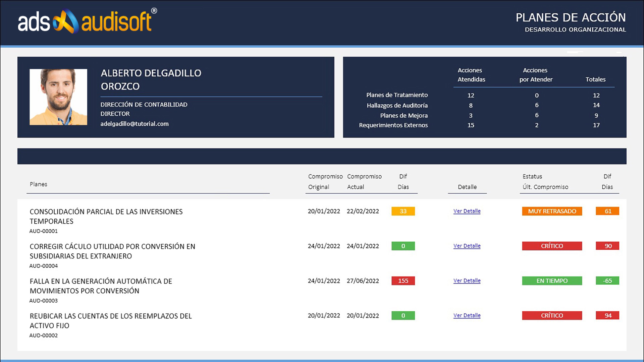
Task: Click the orange 33 Dif Días badge
Action: pos(403,211)
